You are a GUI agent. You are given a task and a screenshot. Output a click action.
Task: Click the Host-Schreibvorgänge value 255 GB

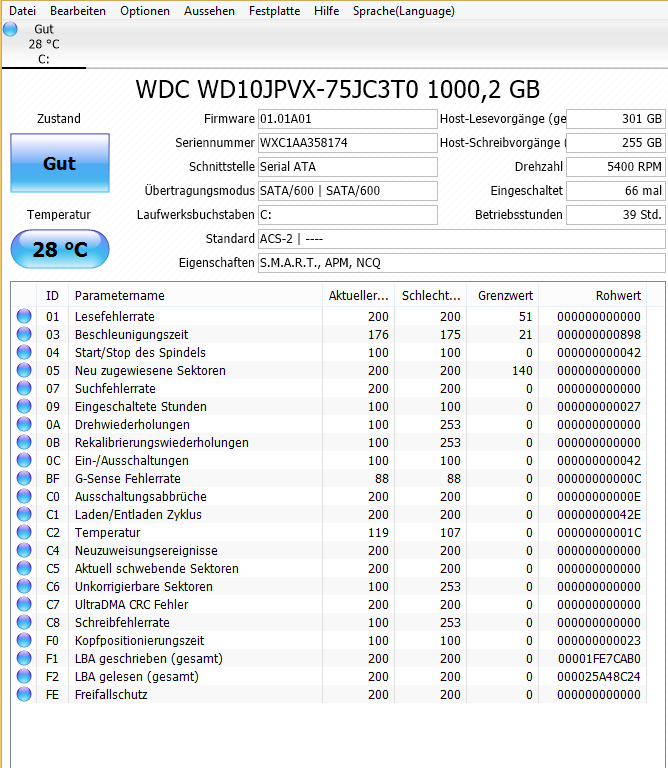point(616,143)
